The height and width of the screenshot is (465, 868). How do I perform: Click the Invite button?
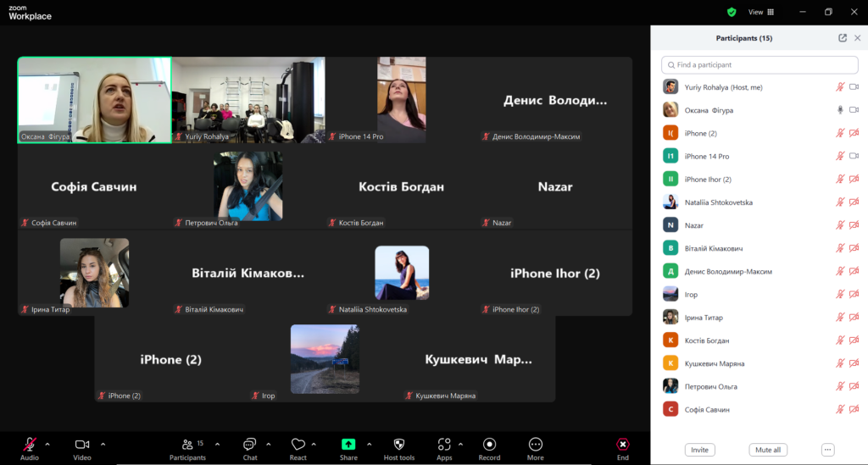(699, 450)
